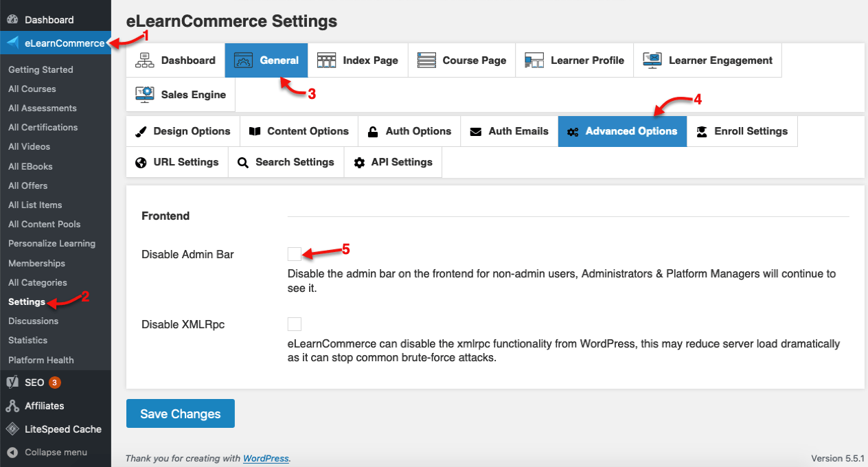Click the Learner Engagement monitor icon
The width and height of the screenshot is (868, 467).
(652, 60)
